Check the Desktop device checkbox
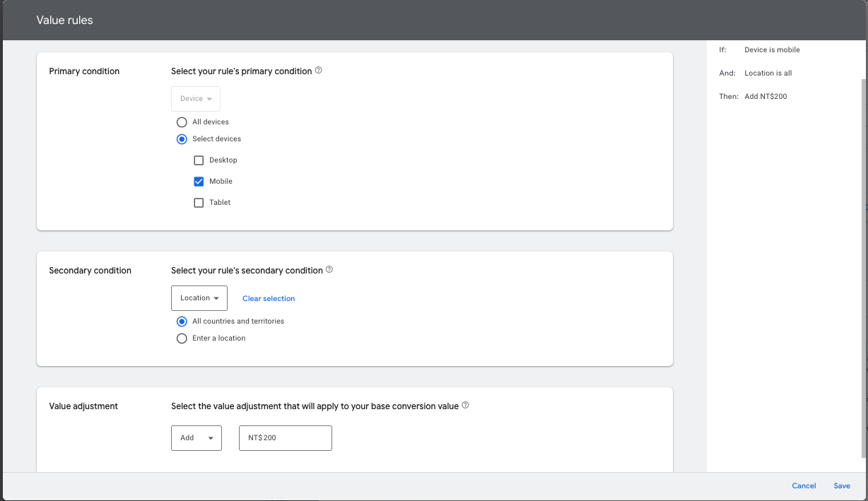This screenshot has height=501, width=868. tap(199, 160)
